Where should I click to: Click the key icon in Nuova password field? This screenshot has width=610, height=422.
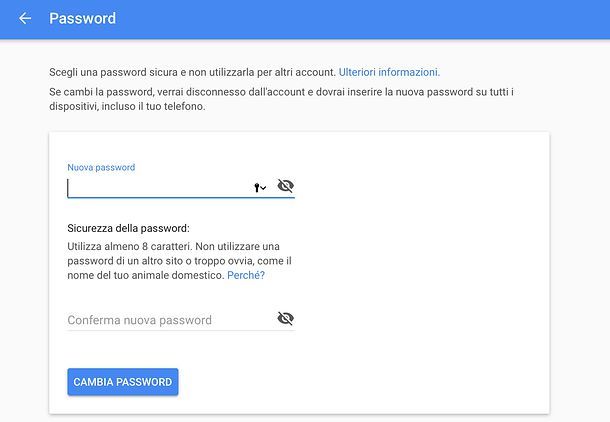[x=256, y=187]
